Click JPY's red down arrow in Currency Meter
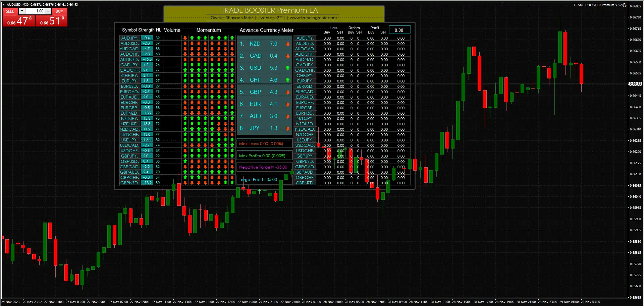 coord(287,128)
